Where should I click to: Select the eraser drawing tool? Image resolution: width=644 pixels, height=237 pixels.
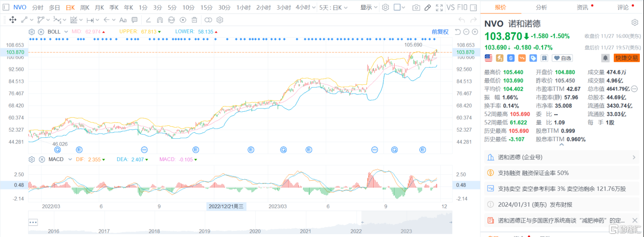tap(148, 20)
